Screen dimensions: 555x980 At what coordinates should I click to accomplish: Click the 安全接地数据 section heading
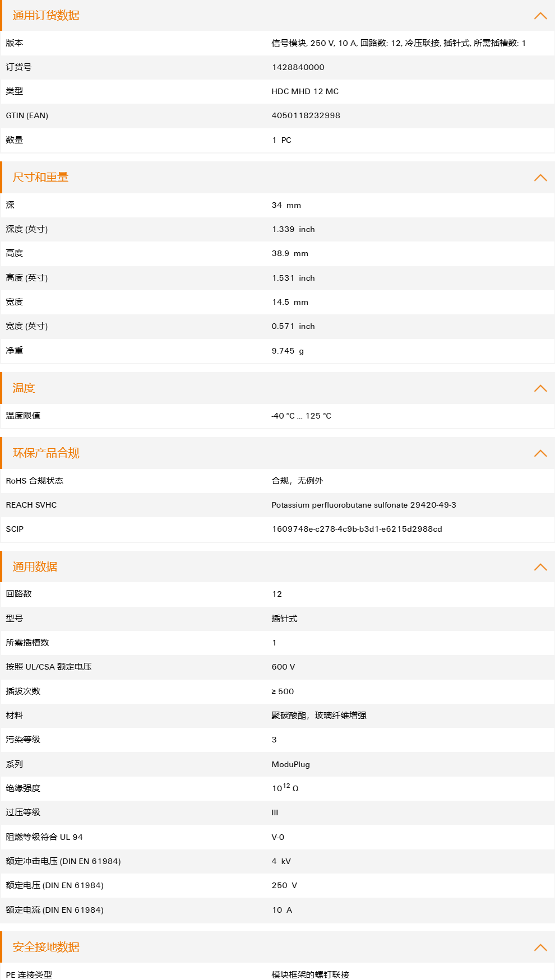coord(46,948)
